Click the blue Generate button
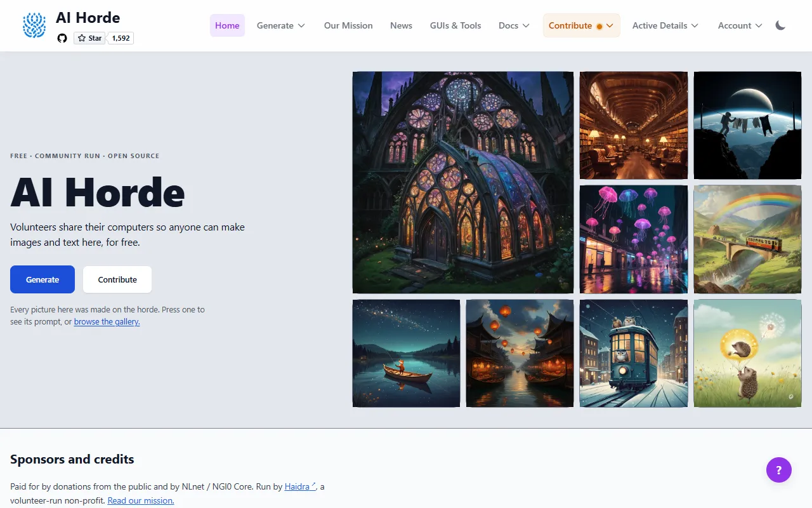This screenshot has width=812, height=508. [43, 279]
